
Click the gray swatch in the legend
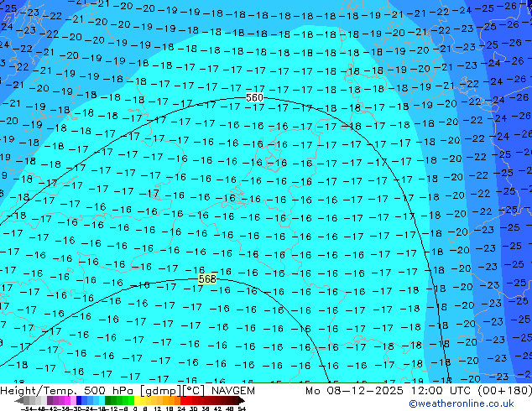coord(27,400)
